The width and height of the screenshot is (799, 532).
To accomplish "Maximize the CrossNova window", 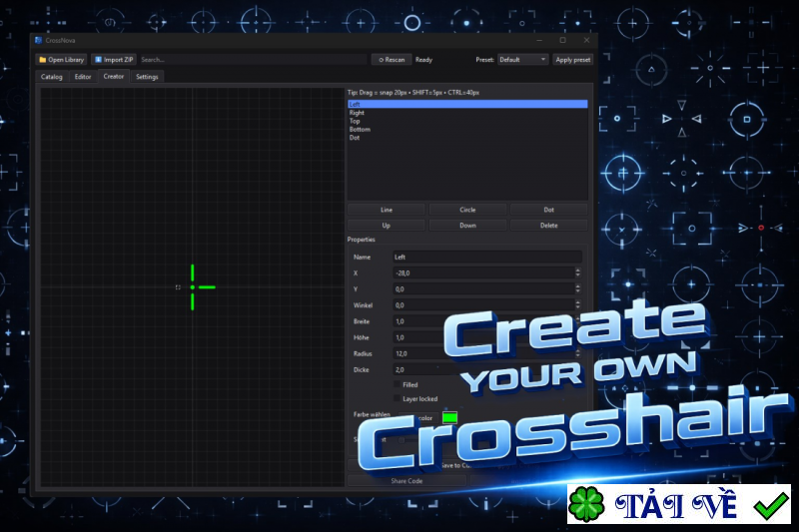I will click(x=562, y=40).
